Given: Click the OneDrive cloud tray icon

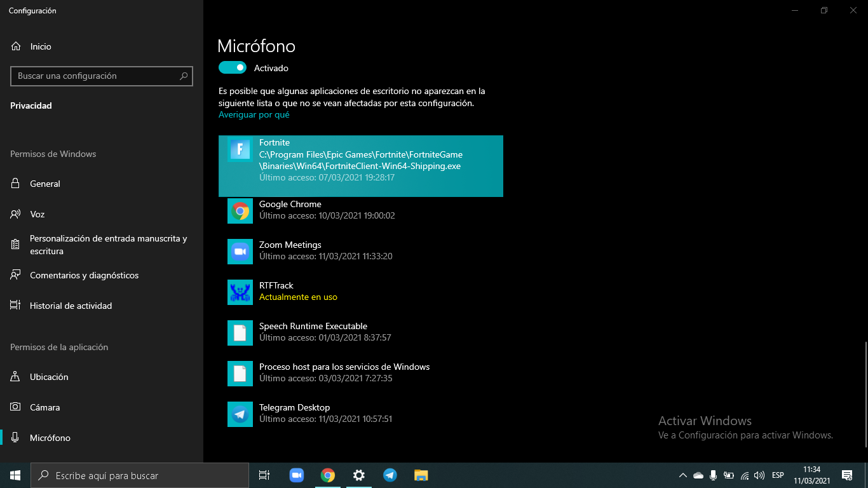Looking at the screenshot, I should tap(698, 475).
